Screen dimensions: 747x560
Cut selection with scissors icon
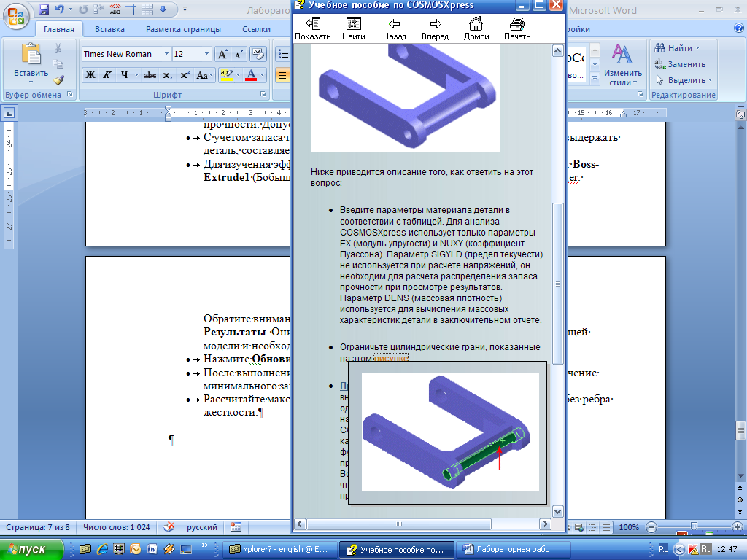point(58,48)
